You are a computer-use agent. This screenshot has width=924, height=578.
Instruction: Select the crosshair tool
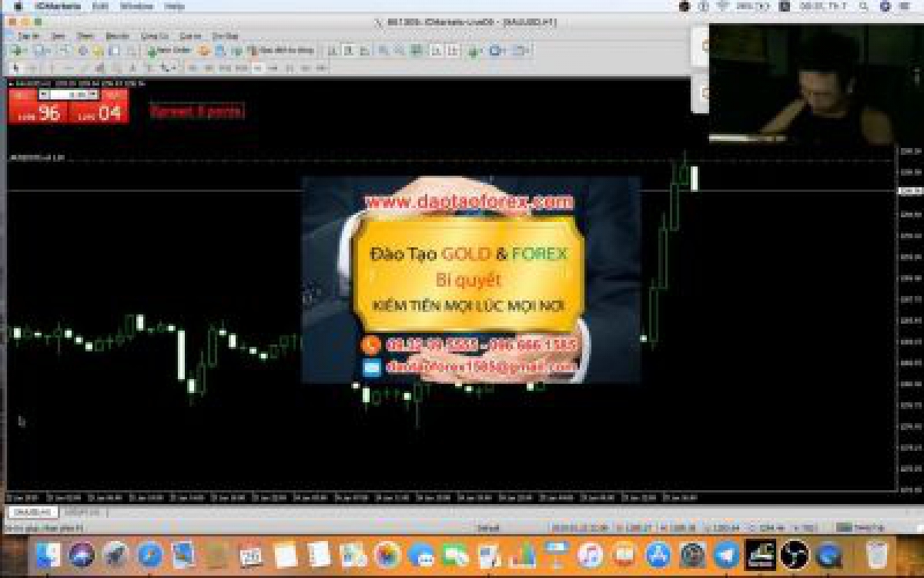[x=33, y=68]
